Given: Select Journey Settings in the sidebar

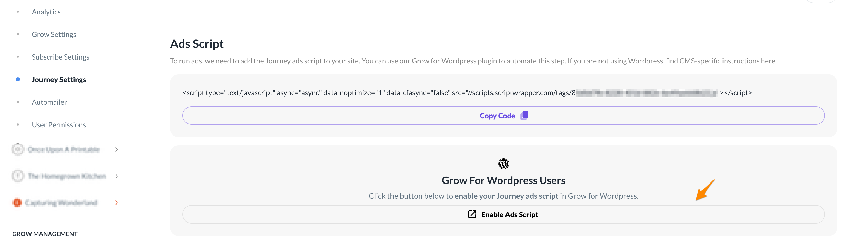Looking at the screenshot, I should tap(59, 80).
